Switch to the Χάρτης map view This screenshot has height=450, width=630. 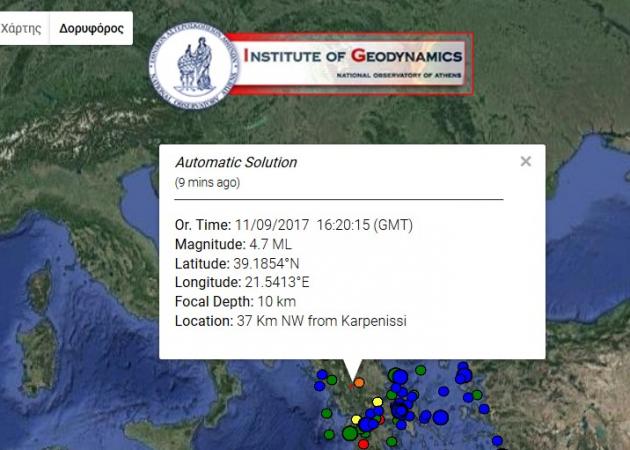point(21,29)
